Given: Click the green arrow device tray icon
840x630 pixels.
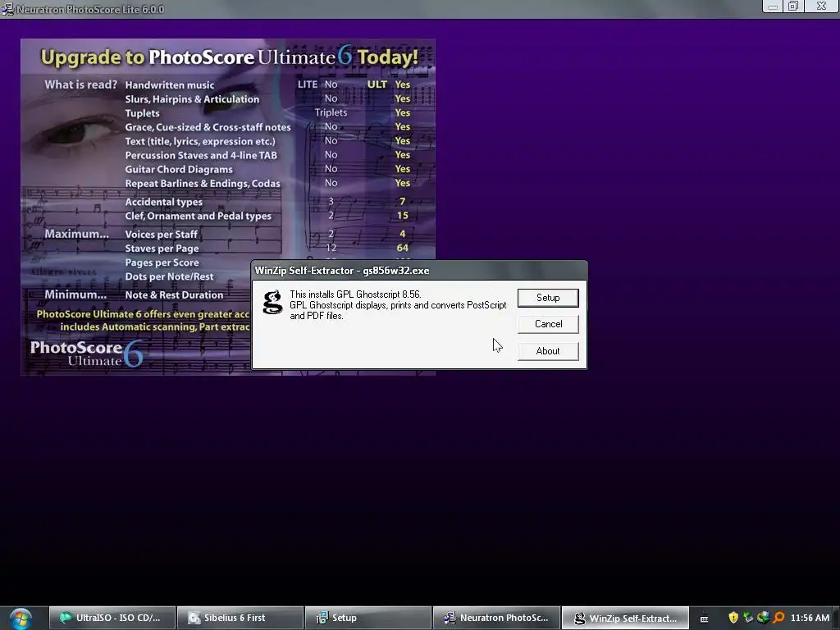Looking at the screenshot, I should click(748, 618).
